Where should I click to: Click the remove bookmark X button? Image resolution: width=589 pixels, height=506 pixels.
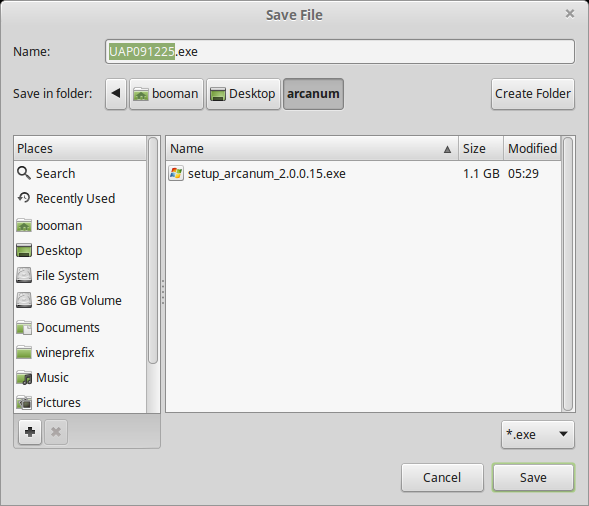56,432
